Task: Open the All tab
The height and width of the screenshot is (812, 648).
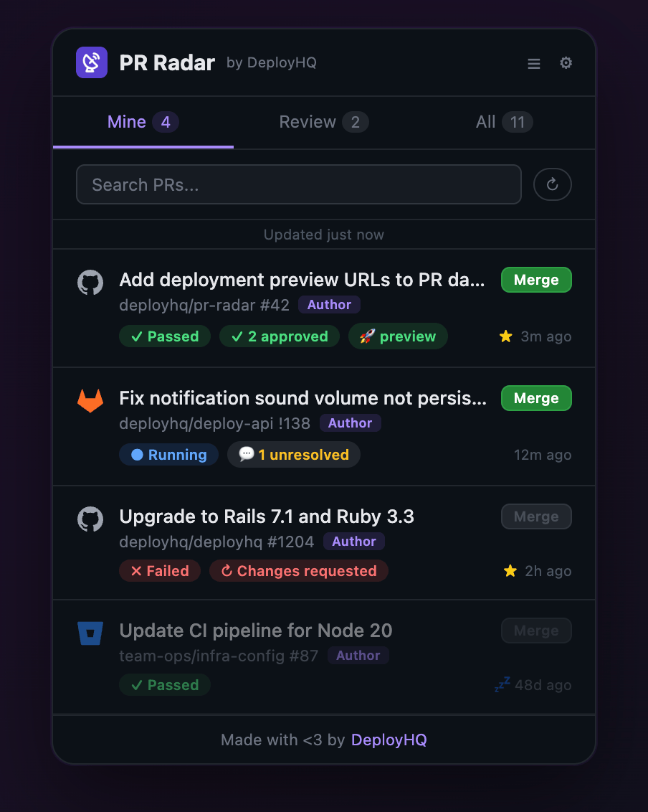Action: tap(502, 122)
